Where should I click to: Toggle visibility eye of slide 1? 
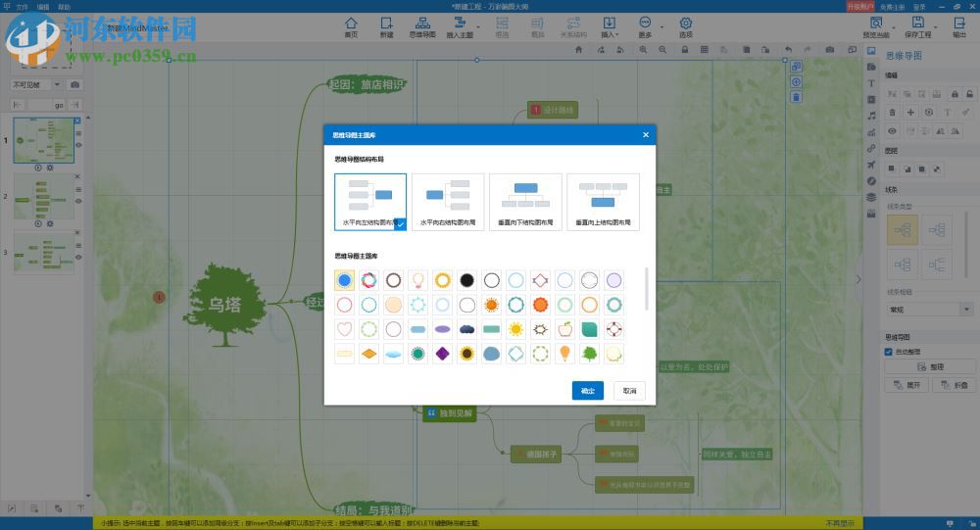point(78,145)
